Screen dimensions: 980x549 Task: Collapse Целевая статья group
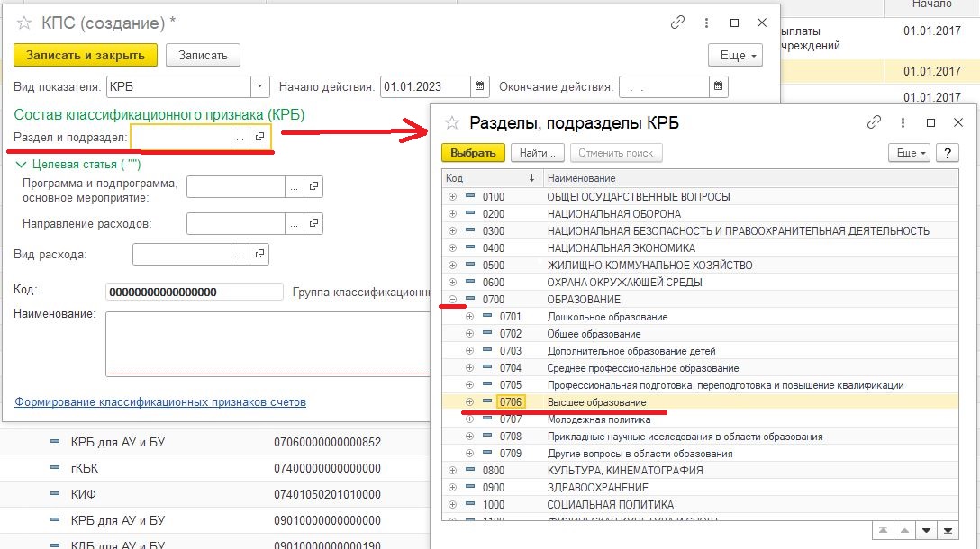tap(21, 165)
